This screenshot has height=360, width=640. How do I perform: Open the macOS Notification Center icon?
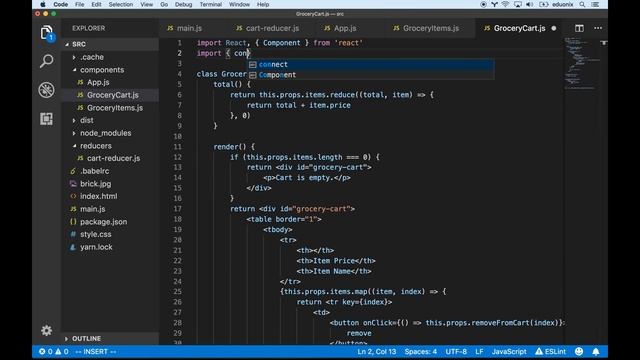coord(596,4)
